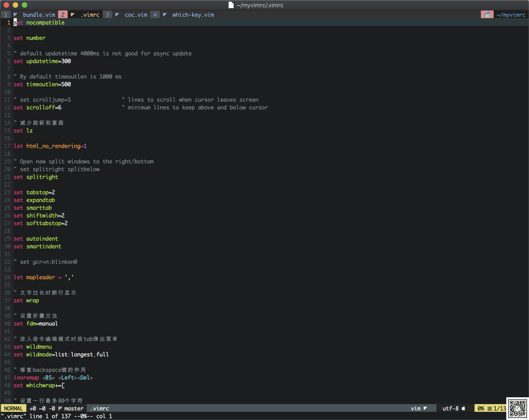Click the command line message '.vimrc line 1 of 137'
The height and width of the screenshot is (420, 529).
pyautogui.click(x=36, y=416)
